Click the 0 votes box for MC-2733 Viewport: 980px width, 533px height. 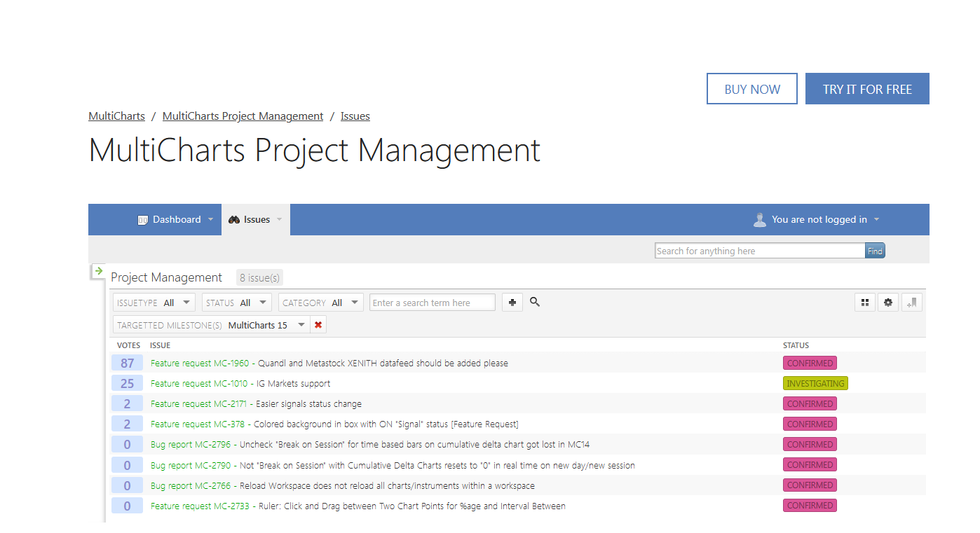point(127,506)
